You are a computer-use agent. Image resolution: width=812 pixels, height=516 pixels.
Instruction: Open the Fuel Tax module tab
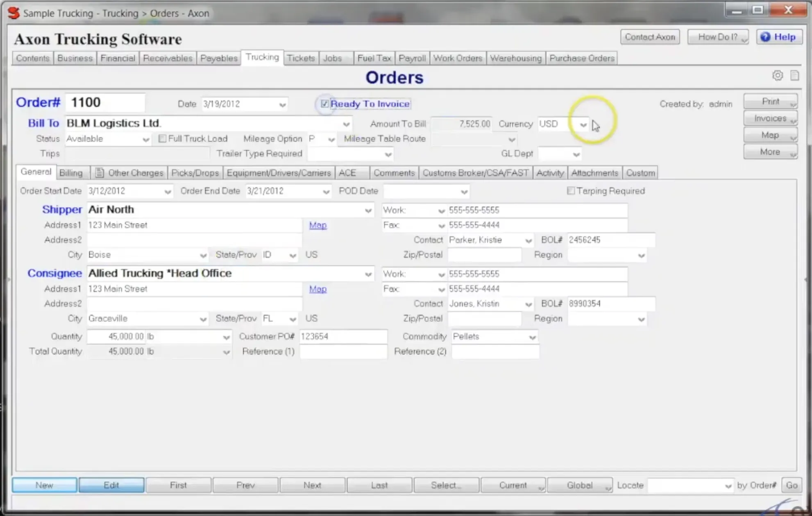(x=374, y=58)
